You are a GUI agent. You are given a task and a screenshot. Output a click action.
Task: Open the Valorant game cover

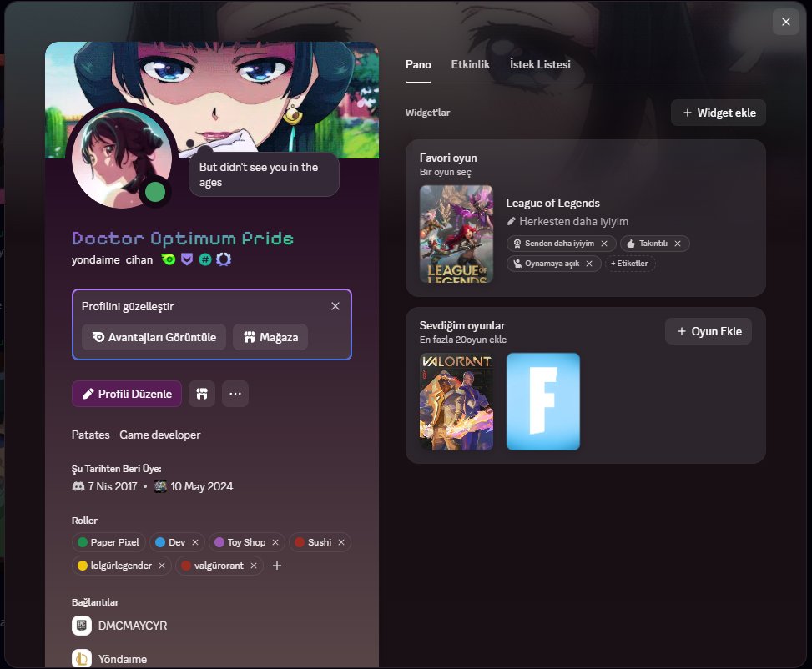(x=456, y=402)
